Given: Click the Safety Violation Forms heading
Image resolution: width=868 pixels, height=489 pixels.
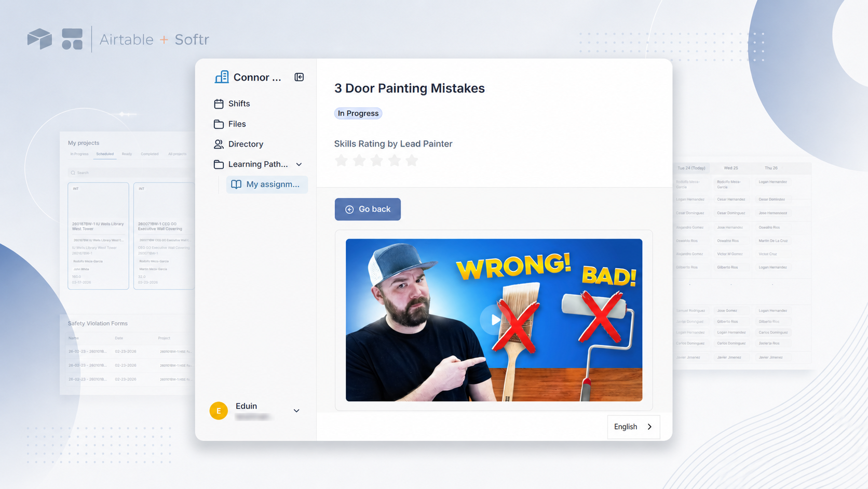Looking at the screenshot, I should 98,323.
